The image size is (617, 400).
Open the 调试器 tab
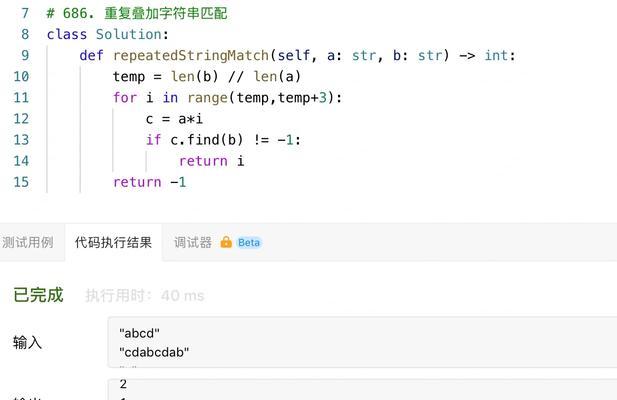[x=193, y=242]
